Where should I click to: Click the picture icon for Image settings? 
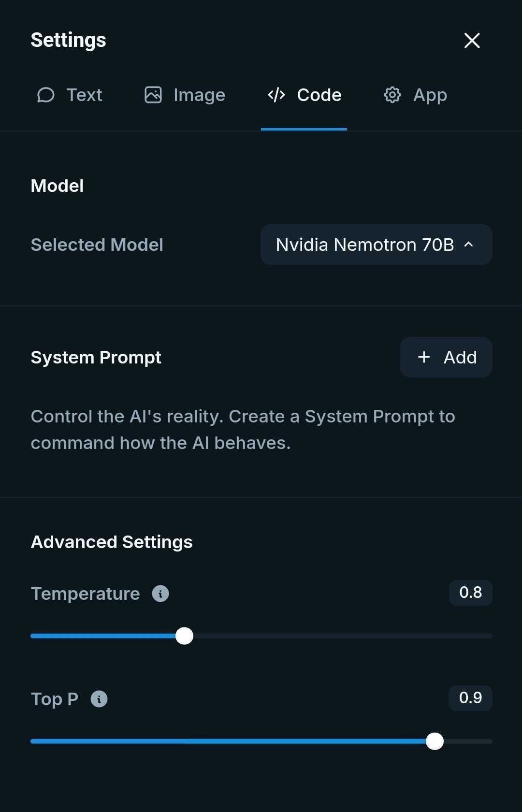pos(153,95)
